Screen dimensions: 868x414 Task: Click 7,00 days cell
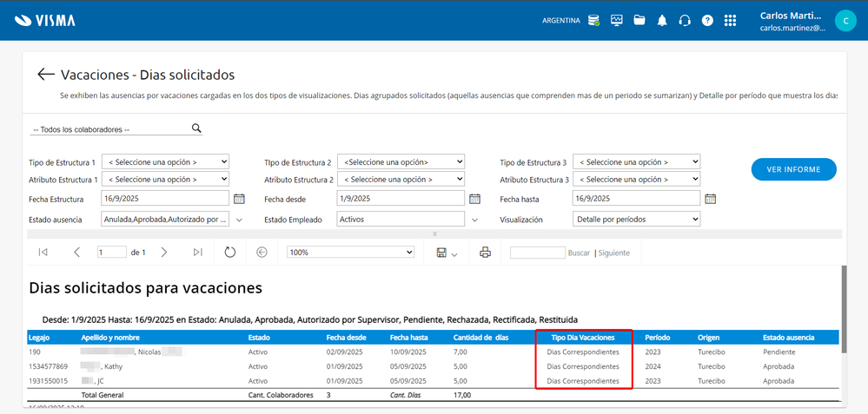point(461,352)
